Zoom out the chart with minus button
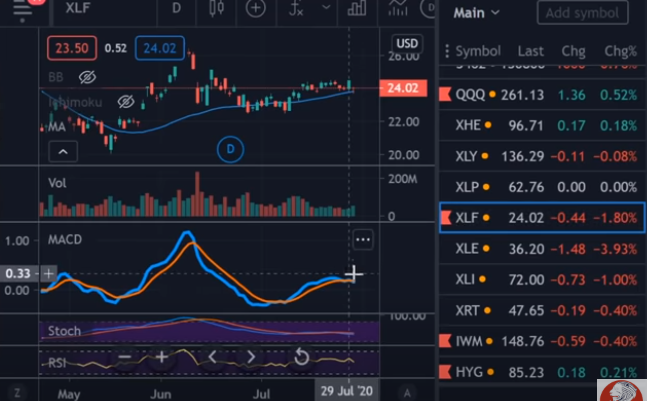Screen dimensions: 647x401 [x=125, y=357]
